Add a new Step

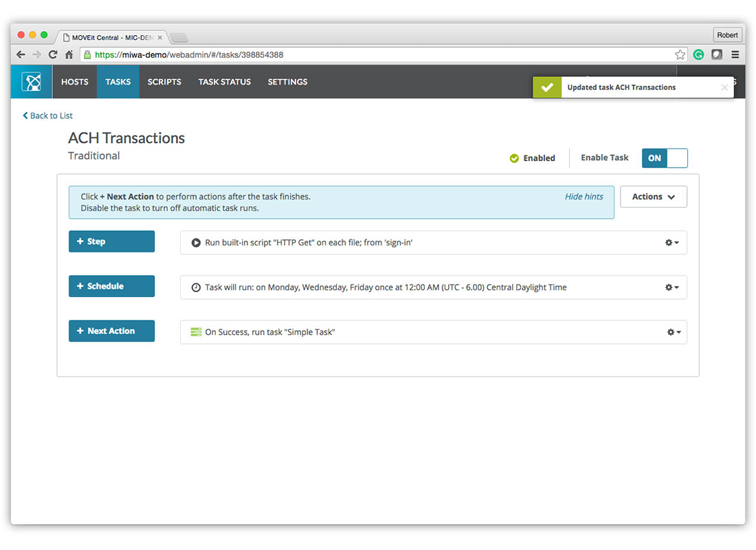click(111, 241)
